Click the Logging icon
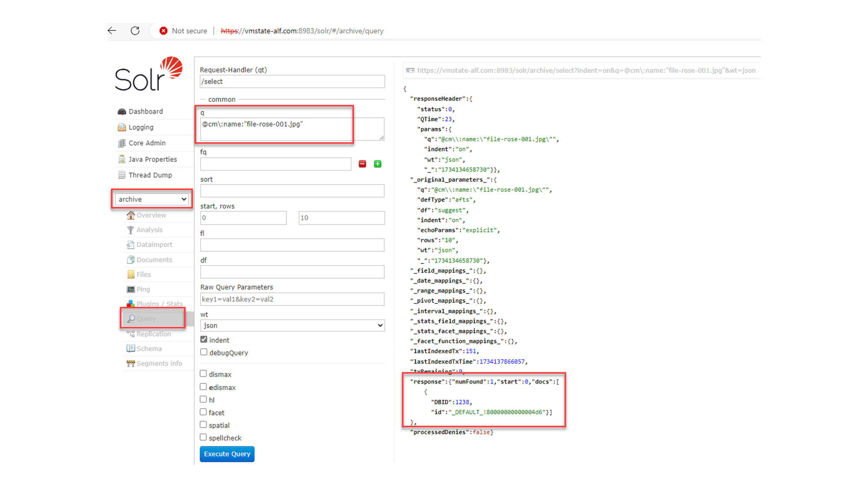This screenshot has width=868, height=488. point(122,127)
